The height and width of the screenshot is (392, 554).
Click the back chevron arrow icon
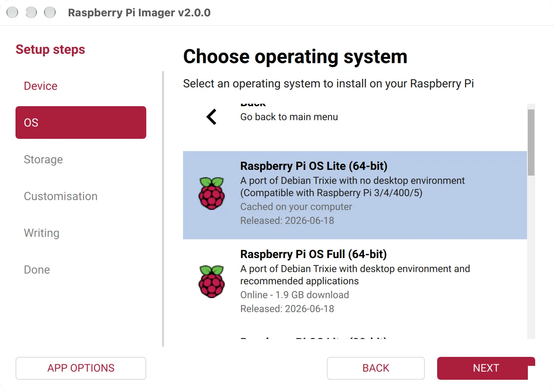[211, 117]
